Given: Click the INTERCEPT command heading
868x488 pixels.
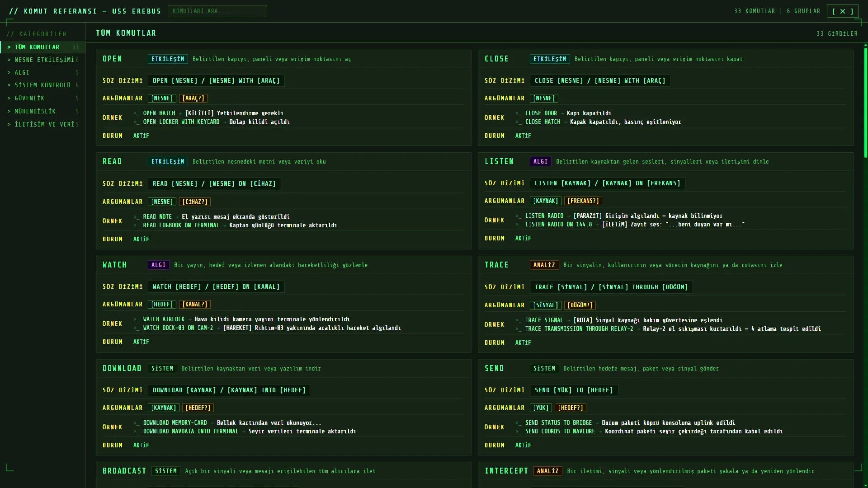Looking at the screenshot, I should tap(506, 471).
